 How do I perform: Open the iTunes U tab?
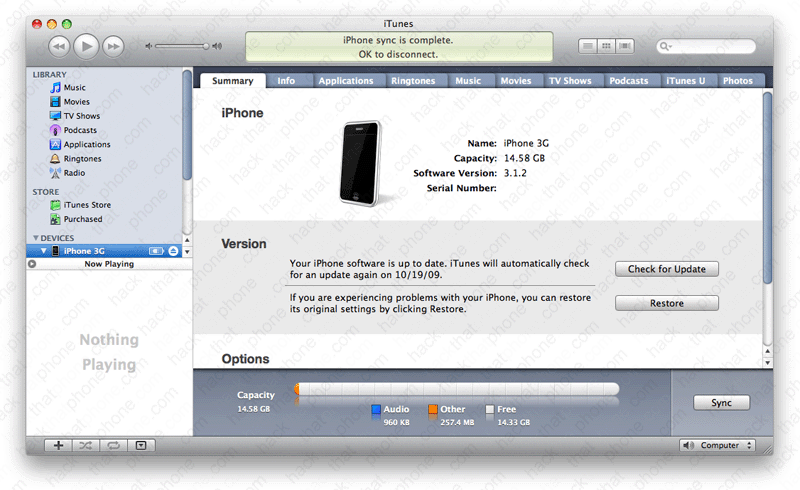point(686,81)
